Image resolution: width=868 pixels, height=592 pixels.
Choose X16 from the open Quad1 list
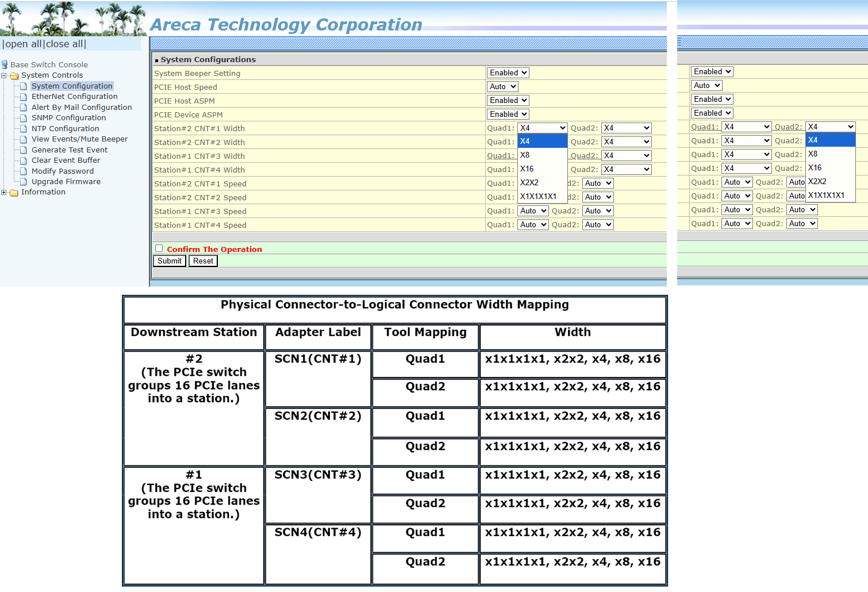pyautogui.click(x=527, y=169)
